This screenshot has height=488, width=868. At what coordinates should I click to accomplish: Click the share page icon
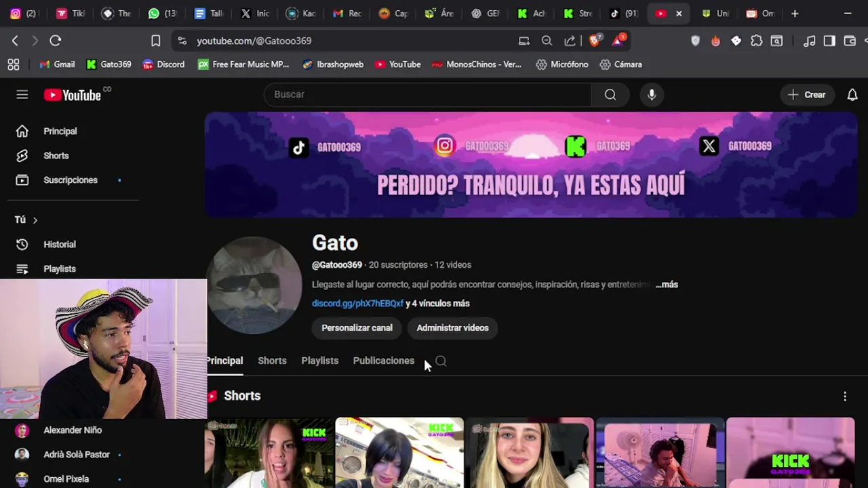[x=570, y=41]
